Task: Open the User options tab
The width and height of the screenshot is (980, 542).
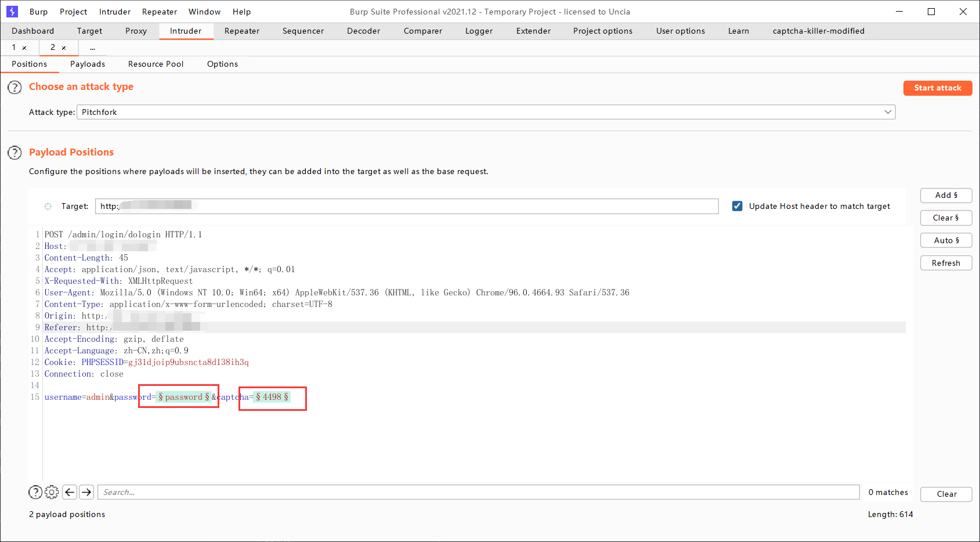Action: pos(681,31)
